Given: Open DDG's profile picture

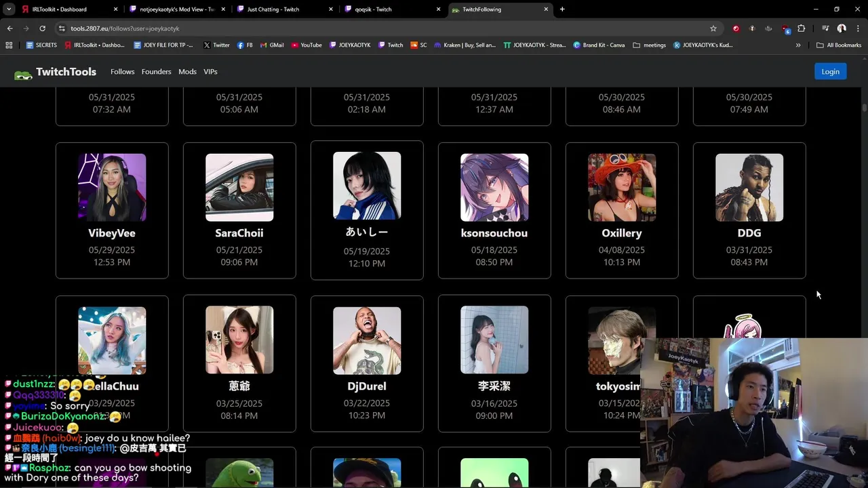Looking at the screenshot, I should click(749, 187).
